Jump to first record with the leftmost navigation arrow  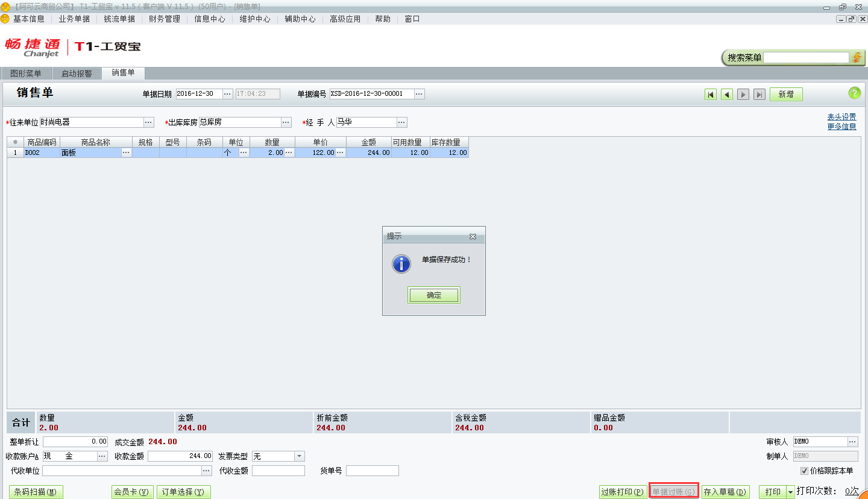click(x=711, y=94)
